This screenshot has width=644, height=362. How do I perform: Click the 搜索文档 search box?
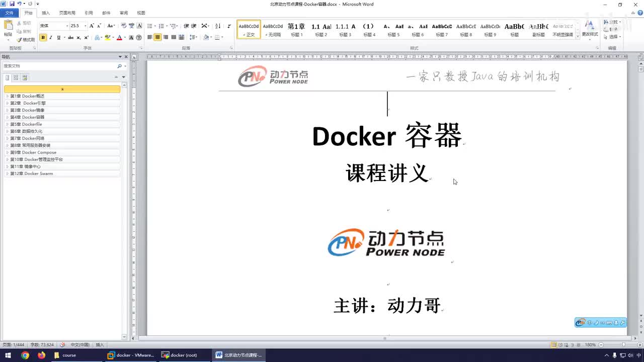tap(59, 66)
